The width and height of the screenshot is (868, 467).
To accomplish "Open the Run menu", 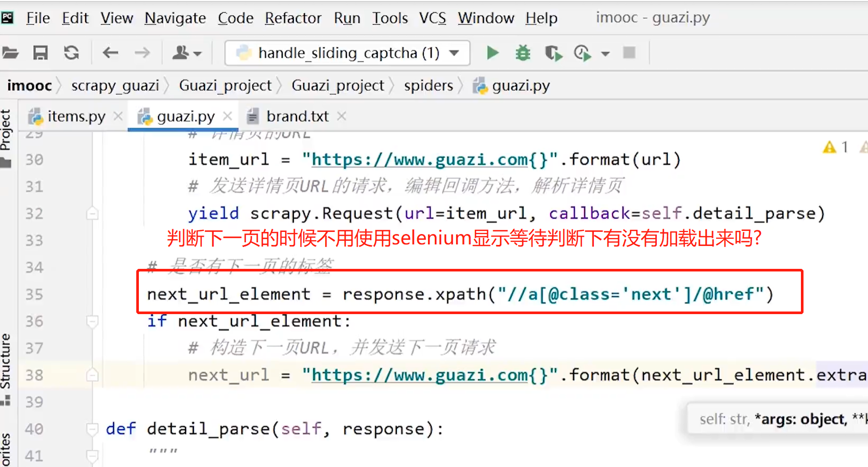I will click(347, 18).
